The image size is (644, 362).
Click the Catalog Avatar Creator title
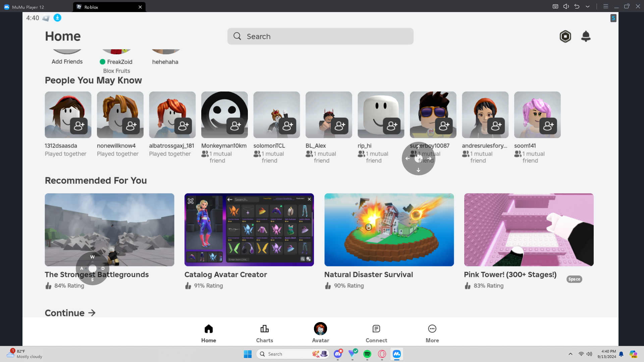tap(226, 275)
